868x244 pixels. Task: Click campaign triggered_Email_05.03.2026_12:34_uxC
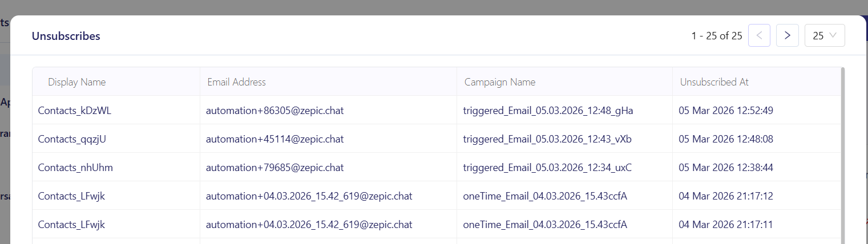point(547,168)
